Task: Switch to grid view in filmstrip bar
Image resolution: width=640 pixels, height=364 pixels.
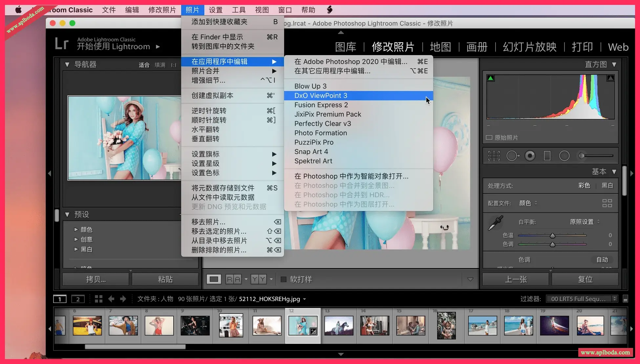Action: click(x=98, y=299)
